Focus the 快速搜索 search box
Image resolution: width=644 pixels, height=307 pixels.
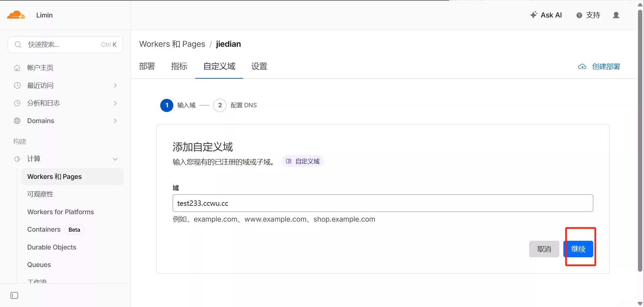click(65, 45)
